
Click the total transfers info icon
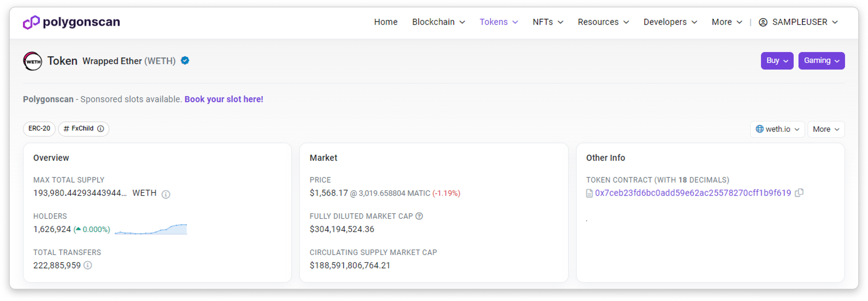(88, 265)
